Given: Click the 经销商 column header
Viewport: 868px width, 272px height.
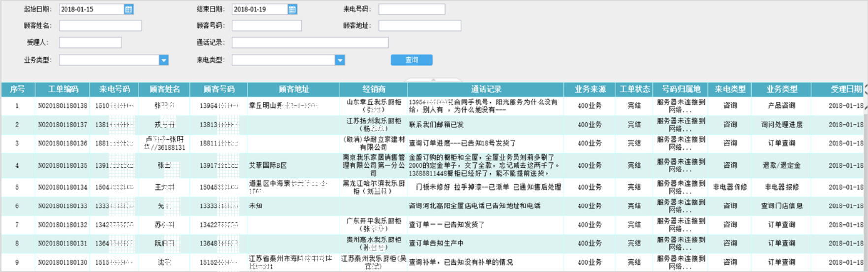Looking at the screenshot, I should pyautogui.click(x=373, y=89).
